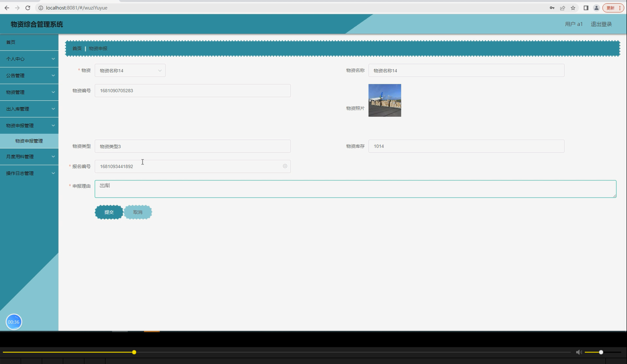Reload the page with refresh icon
This screenshot has width=627, height=364.
pos(28,8)
